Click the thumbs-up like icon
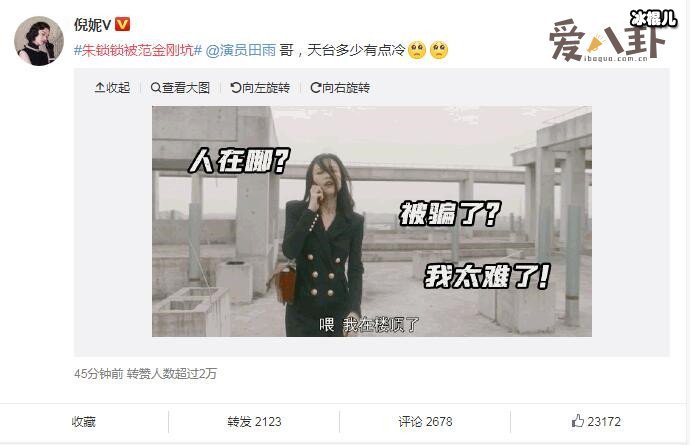Viewport: 690px width, 445px height. (x=577, y=421)
